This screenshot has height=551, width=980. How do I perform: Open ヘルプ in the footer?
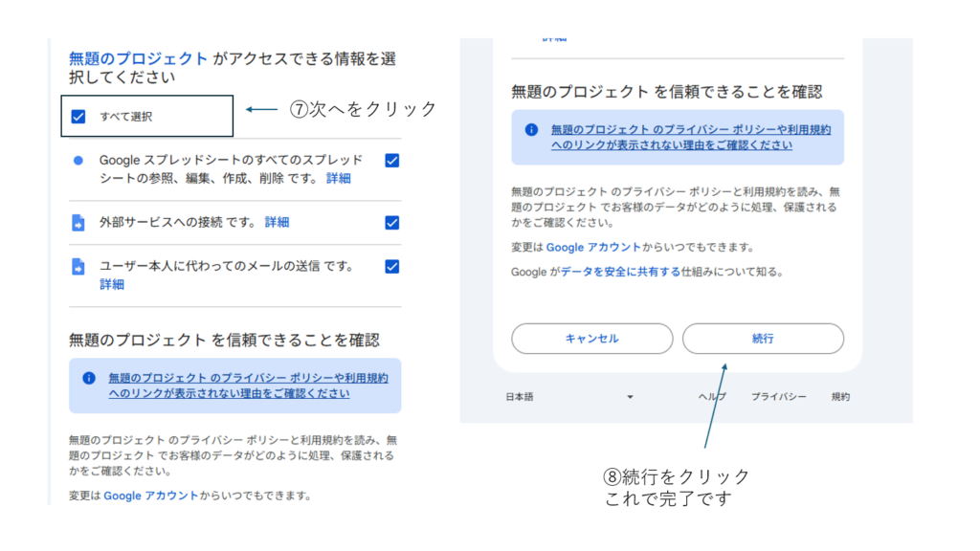pos(711,397)
